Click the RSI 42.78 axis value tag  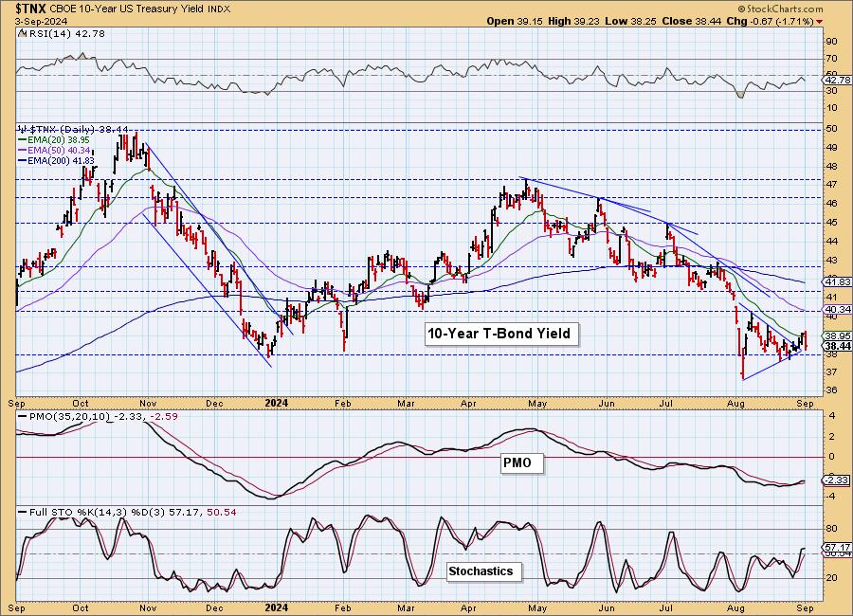pyautogui.click(x=837, y=80)
